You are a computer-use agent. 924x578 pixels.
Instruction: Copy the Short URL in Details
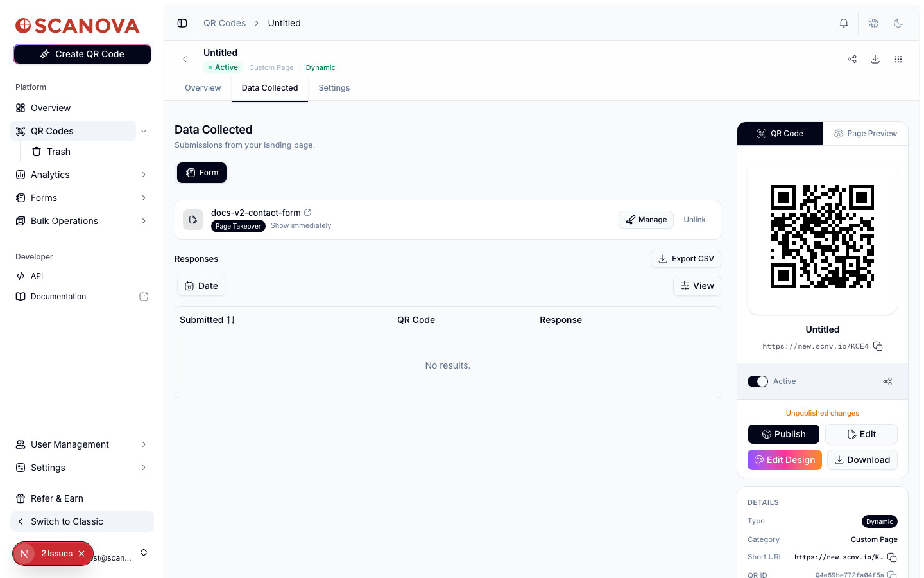pyautogui.click(x=892, y=557)
